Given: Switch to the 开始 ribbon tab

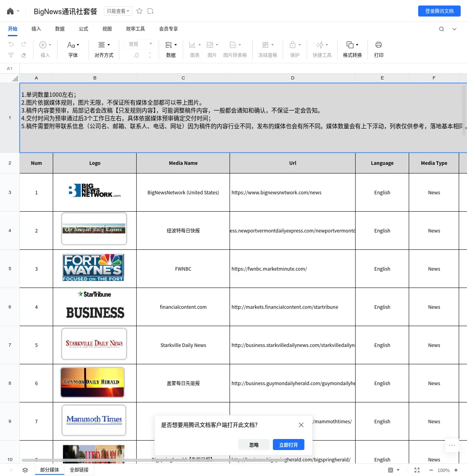Looking at the screenshot, I should click(x=13, y=29).
